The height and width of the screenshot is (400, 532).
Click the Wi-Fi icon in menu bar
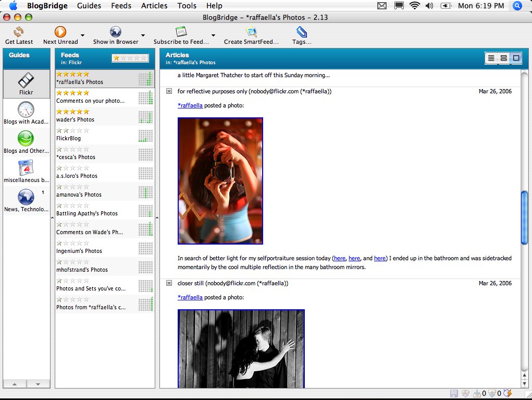click(x=415, y=6)
